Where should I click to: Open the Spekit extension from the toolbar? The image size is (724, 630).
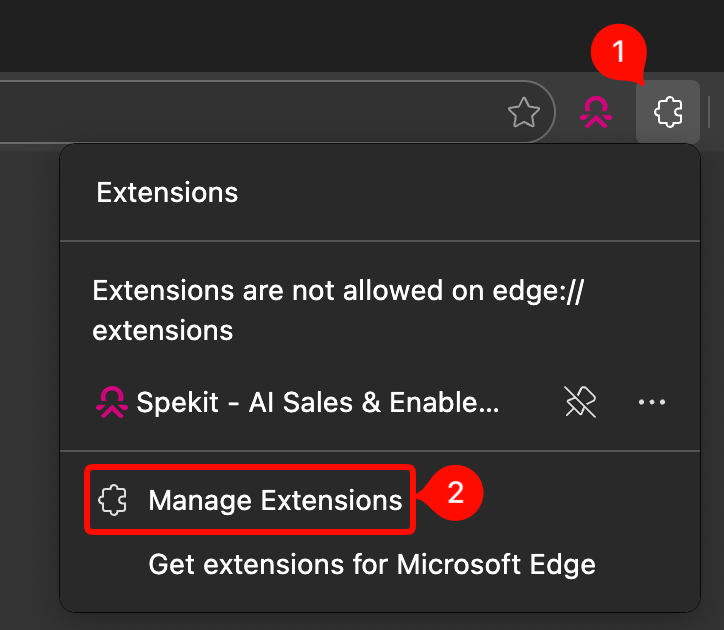(x=596, y=112)
